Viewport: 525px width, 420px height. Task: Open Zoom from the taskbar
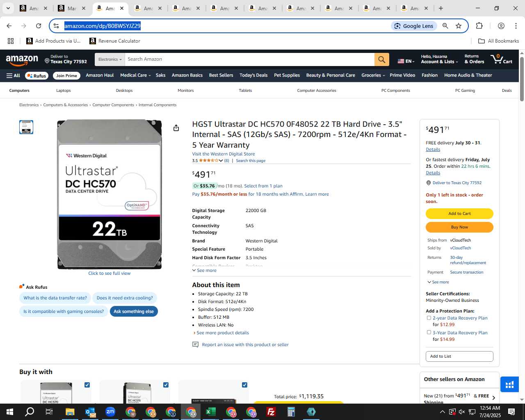point(110,412)
